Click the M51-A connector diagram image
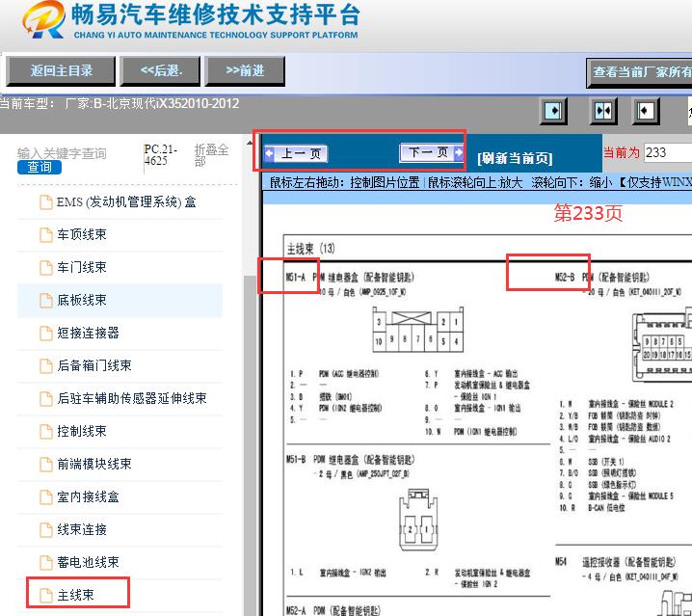 coord(418,330)
